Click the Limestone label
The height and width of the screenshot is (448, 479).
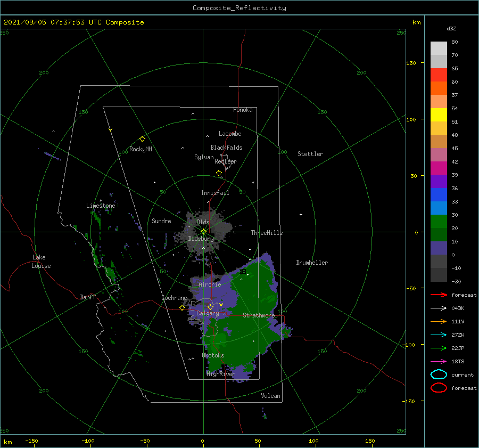[x=101, y=206]
